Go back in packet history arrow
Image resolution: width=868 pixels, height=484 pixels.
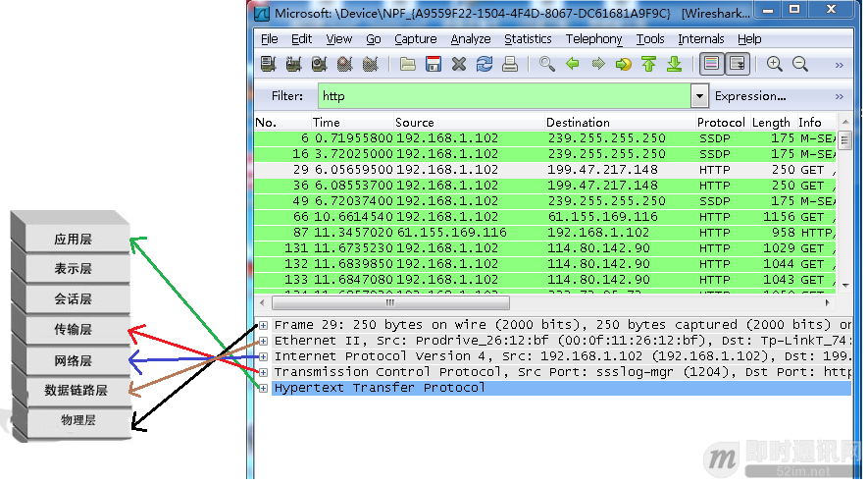[573, 64]
